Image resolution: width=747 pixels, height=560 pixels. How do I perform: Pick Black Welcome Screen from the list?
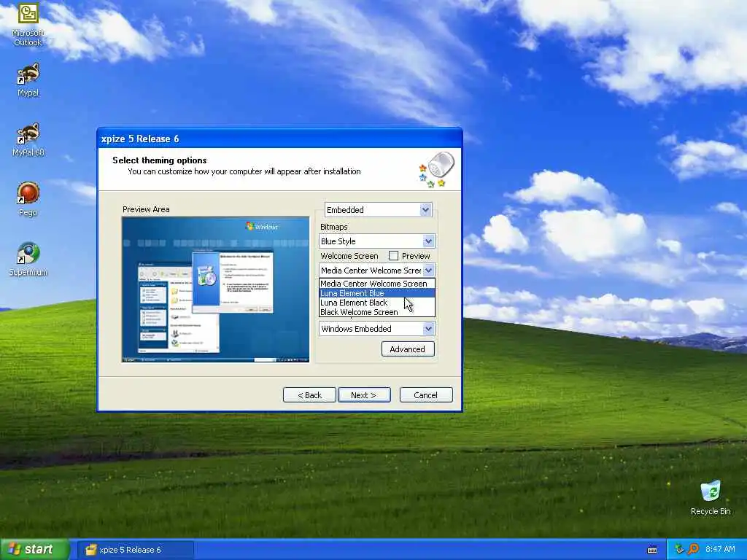pyautogui.click(x=377, y=312)
